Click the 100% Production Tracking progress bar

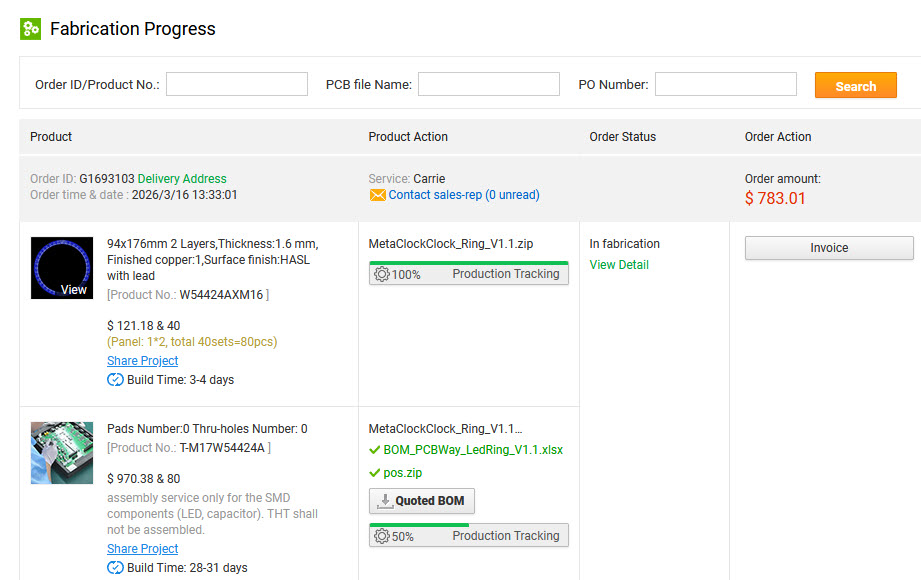(x=469, y=273)
